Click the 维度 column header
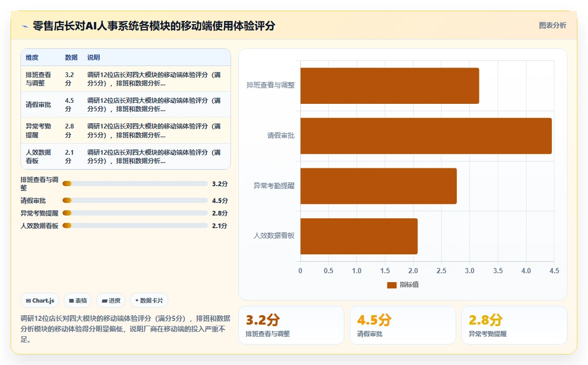588x365 pixels. point(32,57)
